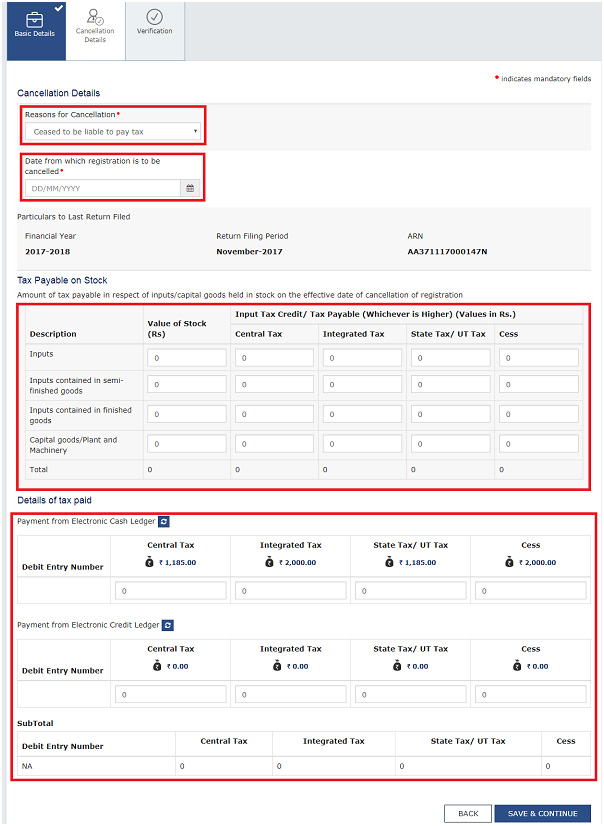Click finished goods Value of Stock field

[x=187, y=414]
